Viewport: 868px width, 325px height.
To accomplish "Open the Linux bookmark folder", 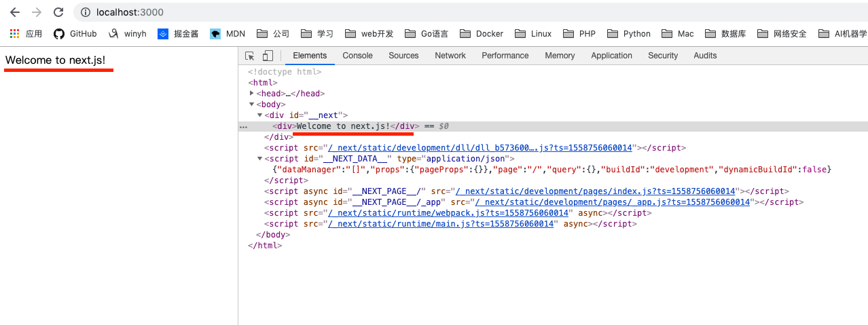I will 533,33.
